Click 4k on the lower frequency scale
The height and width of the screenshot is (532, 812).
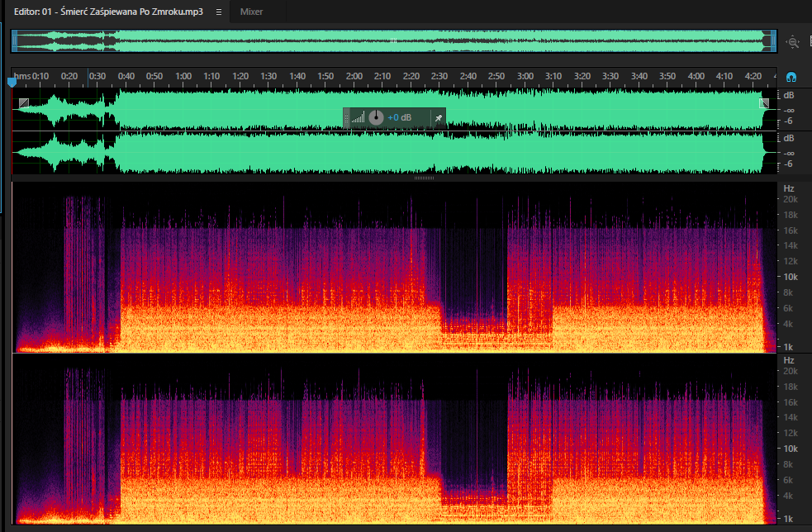(788, 496)
